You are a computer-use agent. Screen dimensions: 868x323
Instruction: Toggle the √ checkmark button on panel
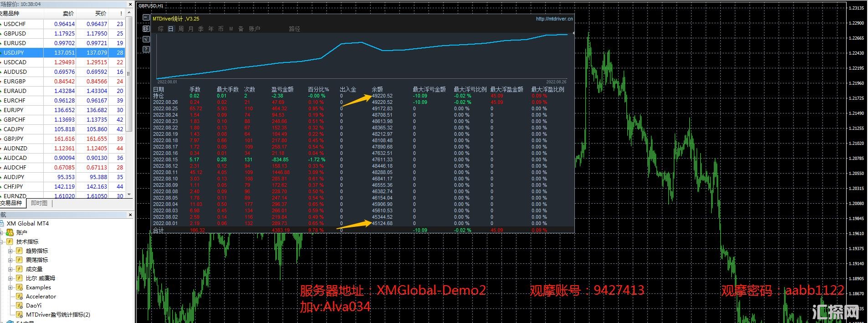(x=146, y=39)
